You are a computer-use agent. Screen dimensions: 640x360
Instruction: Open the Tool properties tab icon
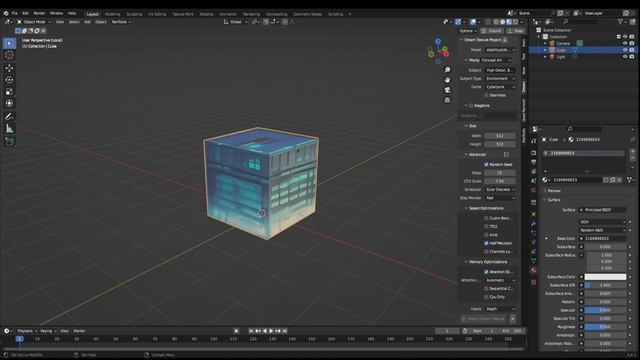[x=533, y=140]
